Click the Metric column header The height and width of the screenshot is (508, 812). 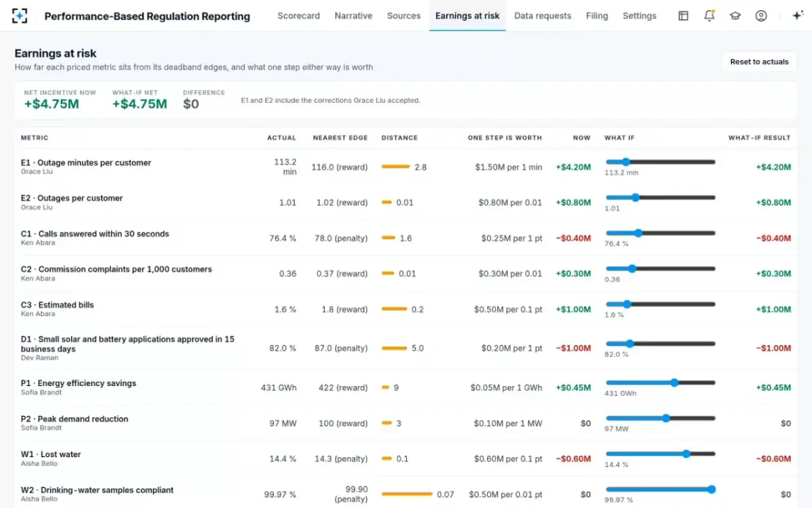click(x=35, y=137)
